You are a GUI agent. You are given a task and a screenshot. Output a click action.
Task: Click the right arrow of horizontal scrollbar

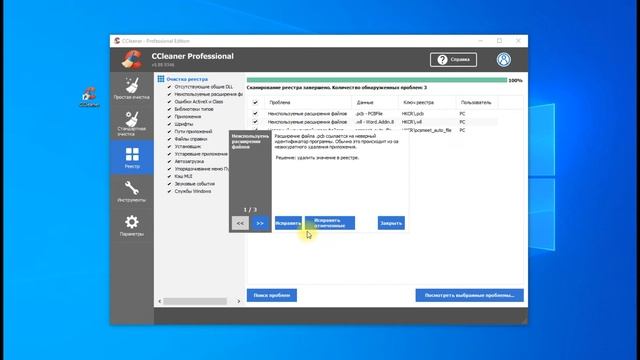[239, 301]
